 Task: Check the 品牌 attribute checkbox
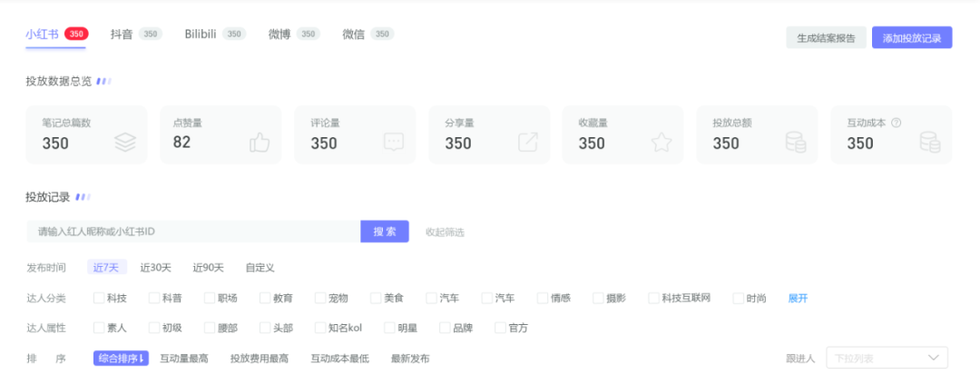click(x=445, y=328)
